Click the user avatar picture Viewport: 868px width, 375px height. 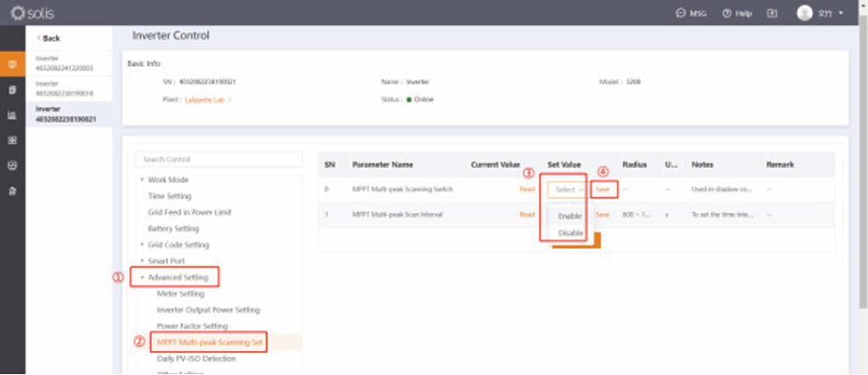pos(805,13)
